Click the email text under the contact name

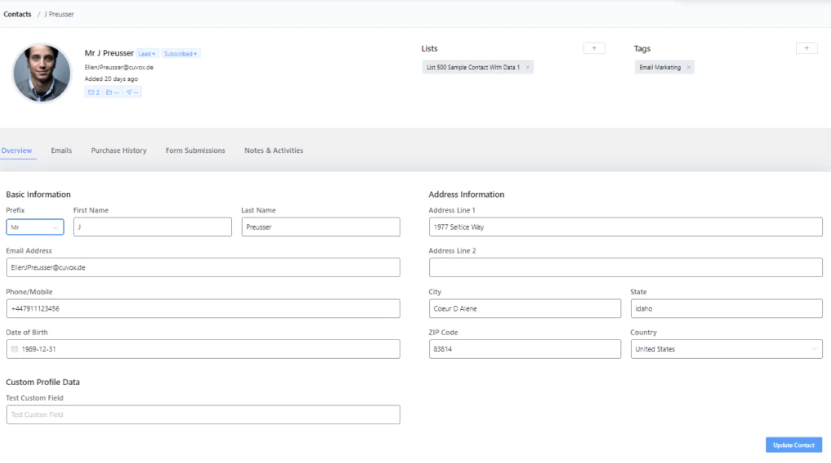click(119, 67)
